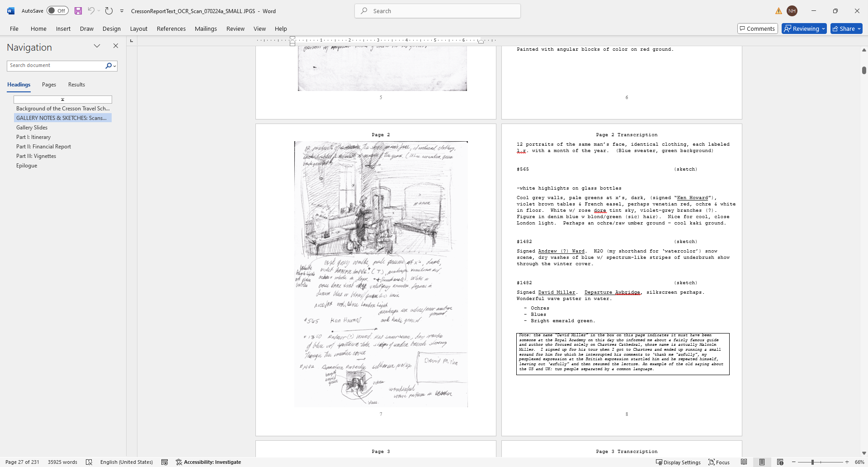Open Display Settings from status bar
This screenshot has height=467, width=868.
pyautogui.click(x=678, y=462)
